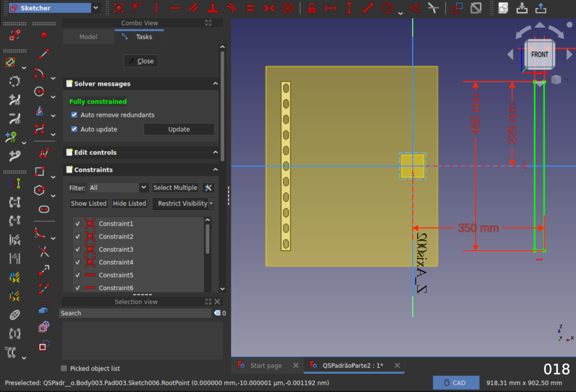Image resolution: width=576 pixels, height=392 pixels.
Task: Apply the Horizontal constraint
Action: tap(175, 8)
